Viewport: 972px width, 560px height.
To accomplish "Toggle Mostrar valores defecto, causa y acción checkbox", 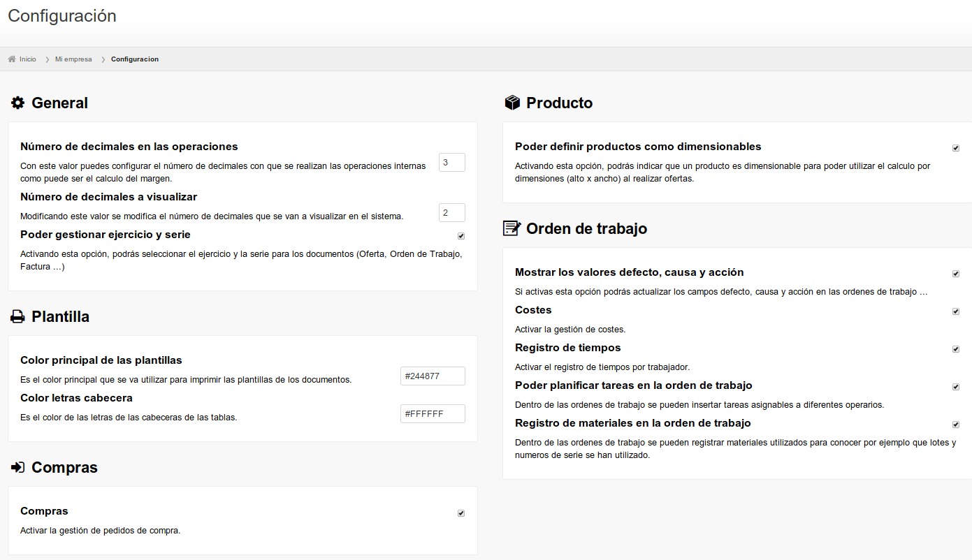I will 956,274.
